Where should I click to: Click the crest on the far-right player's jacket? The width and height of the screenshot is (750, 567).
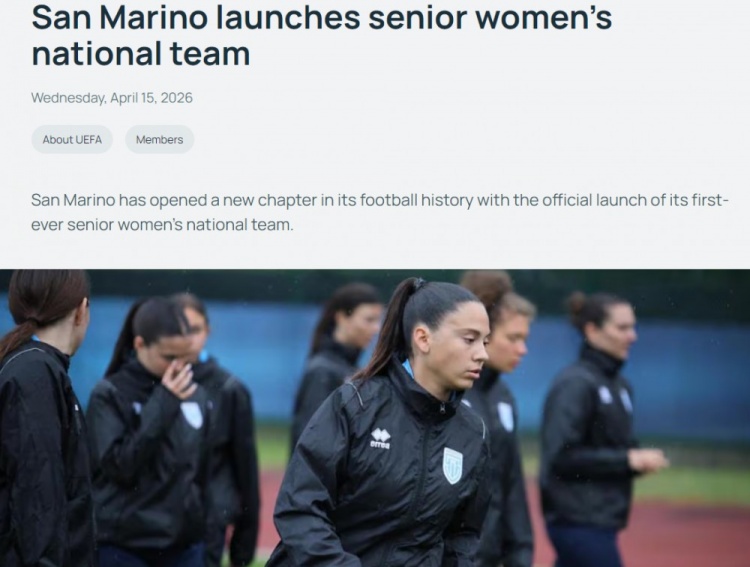(626, 400)
